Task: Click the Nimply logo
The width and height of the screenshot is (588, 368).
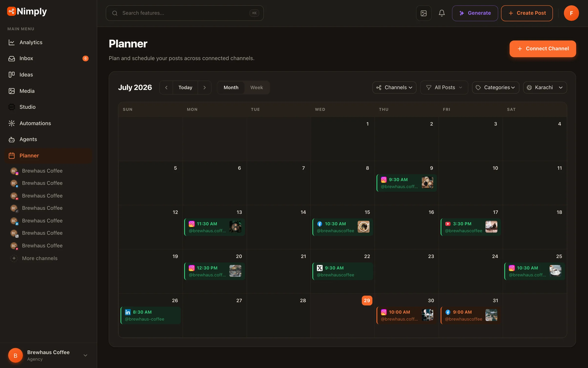Action: coord(27,11)
